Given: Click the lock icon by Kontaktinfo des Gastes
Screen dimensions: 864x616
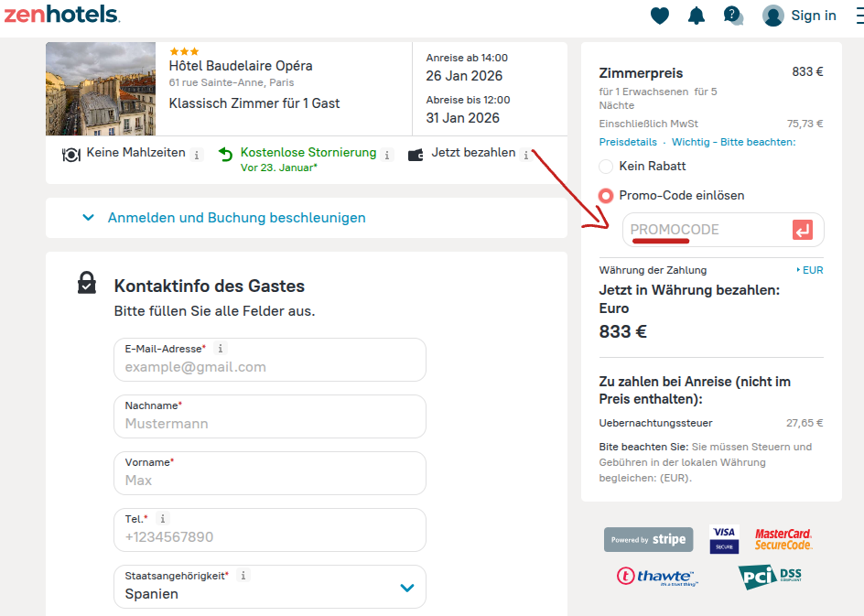Looking at the screenshot, I should (x=87, y=283).
